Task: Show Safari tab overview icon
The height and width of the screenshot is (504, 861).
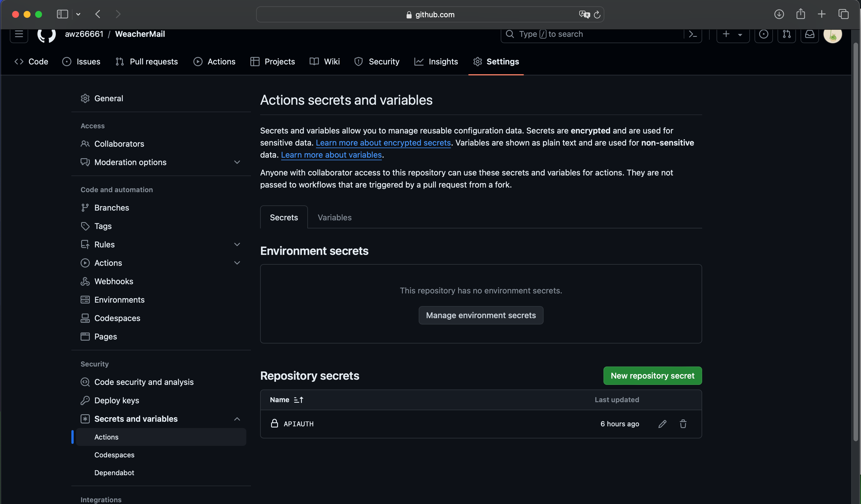Action: coord(843,14)
